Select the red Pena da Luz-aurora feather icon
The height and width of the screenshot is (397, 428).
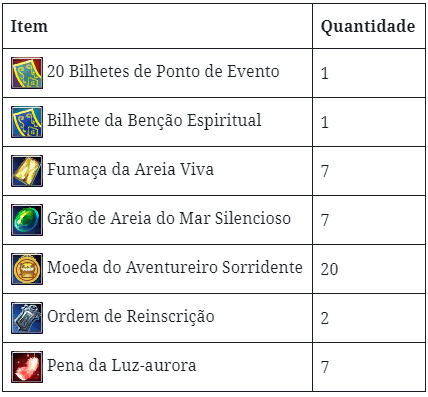[x=27, y=367]
